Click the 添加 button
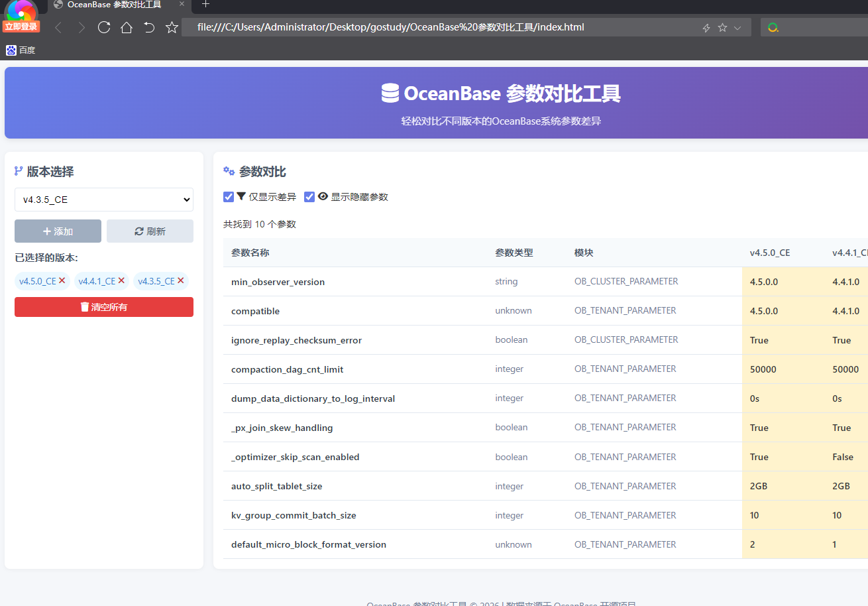The height and width of the screenshot is (606, 868). tap(58, 231)
